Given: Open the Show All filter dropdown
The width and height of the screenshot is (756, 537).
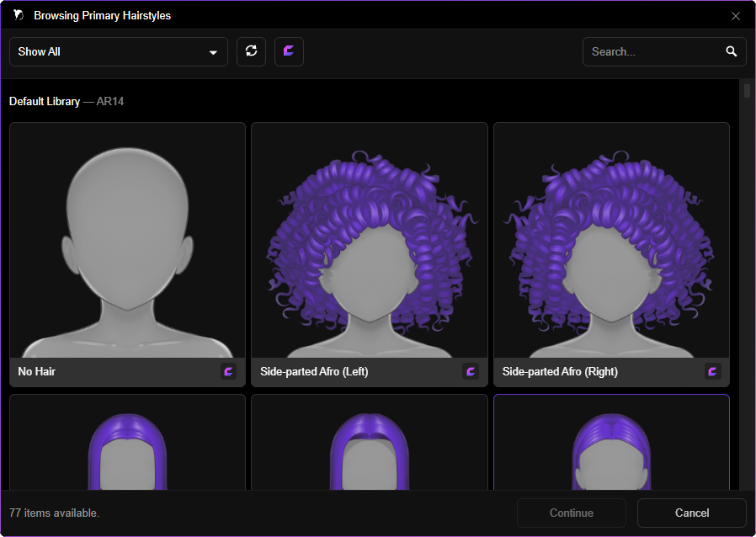Looking at the screenshot, I should (119, 51).
